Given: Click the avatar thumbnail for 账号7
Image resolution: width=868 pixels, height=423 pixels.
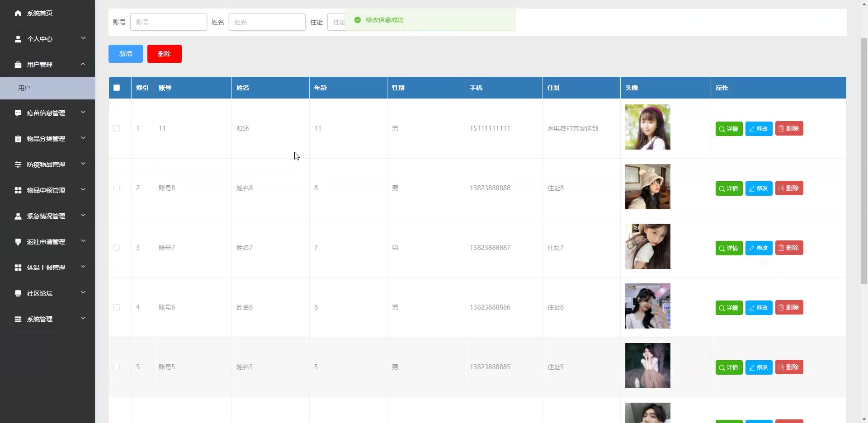Looking at the screenshot, I should (648, 246).
